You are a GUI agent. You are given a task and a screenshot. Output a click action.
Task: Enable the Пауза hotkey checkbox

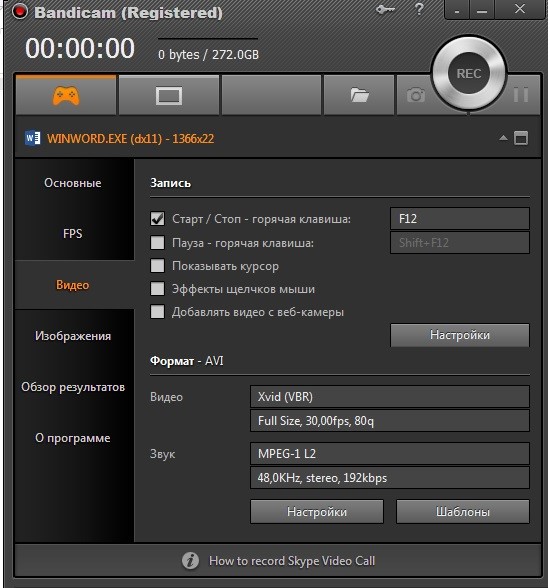pyautogui.click(x=157, y=243)
